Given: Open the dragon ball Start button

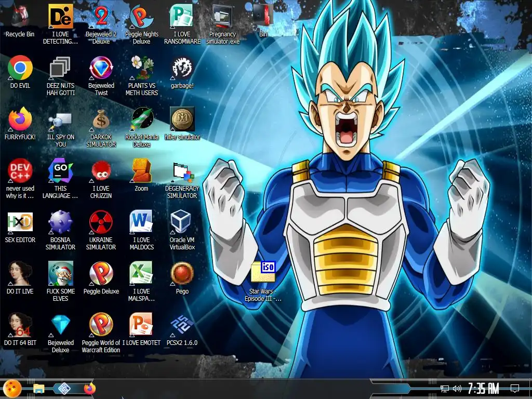Looking at the screenshot, I should tap(12, 389).
